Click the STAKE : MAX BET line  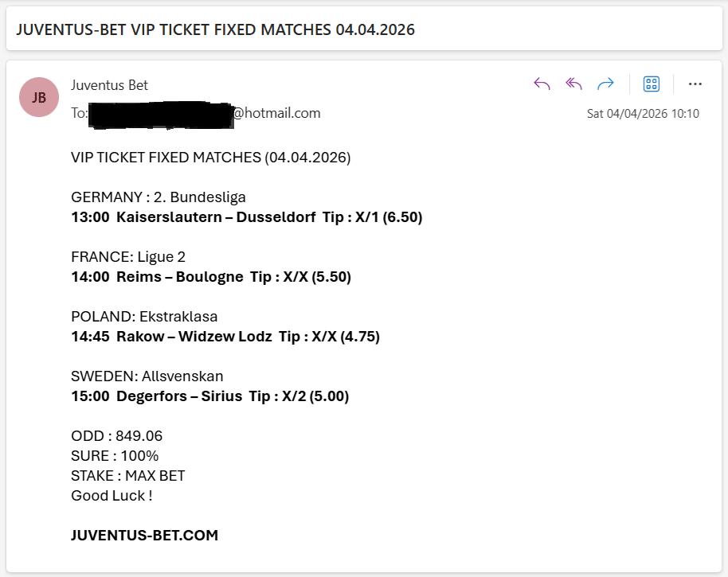(x=127, y=476)
